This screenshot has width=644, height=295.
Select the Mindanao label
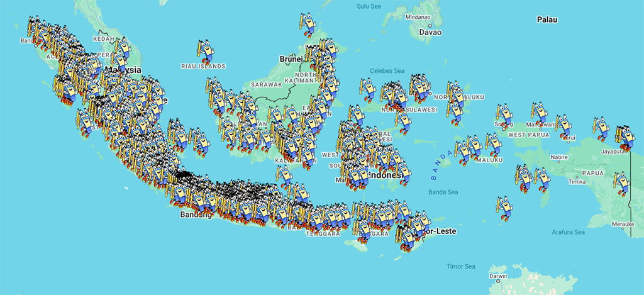[418, 17]
